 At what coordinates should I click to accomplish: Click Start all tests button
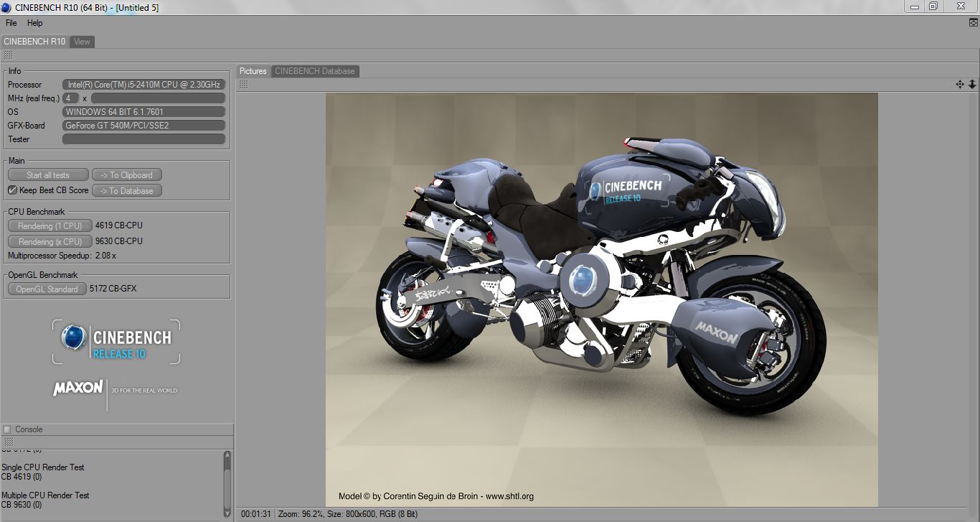48,174
